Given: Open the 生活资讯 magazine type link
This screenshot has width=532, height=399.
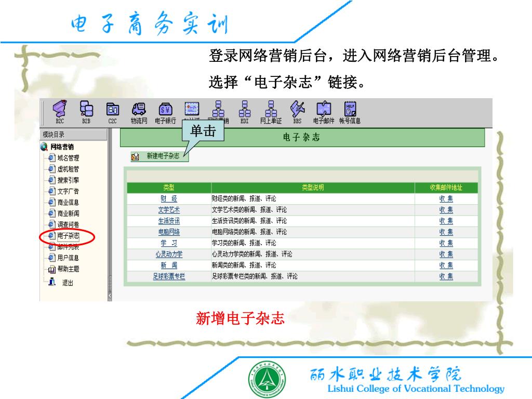Looking at the screenshot, I should tap(169, 221).
